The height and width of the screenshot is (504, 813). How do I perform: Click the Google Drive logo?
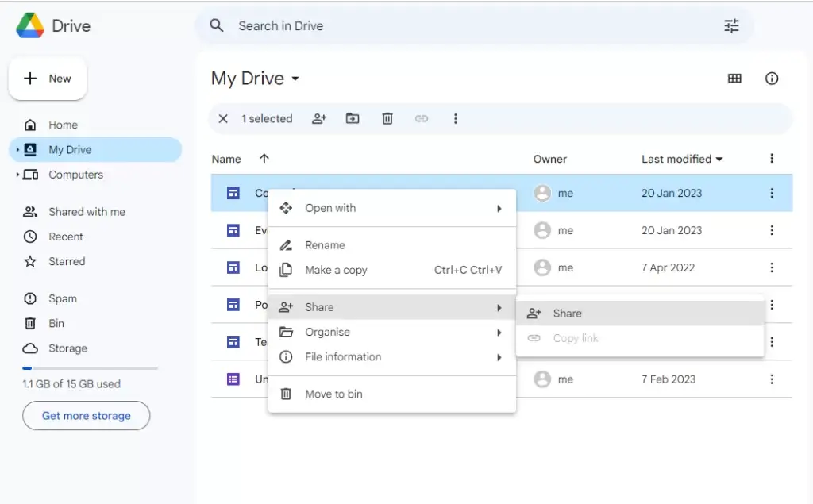click(30, 25)
